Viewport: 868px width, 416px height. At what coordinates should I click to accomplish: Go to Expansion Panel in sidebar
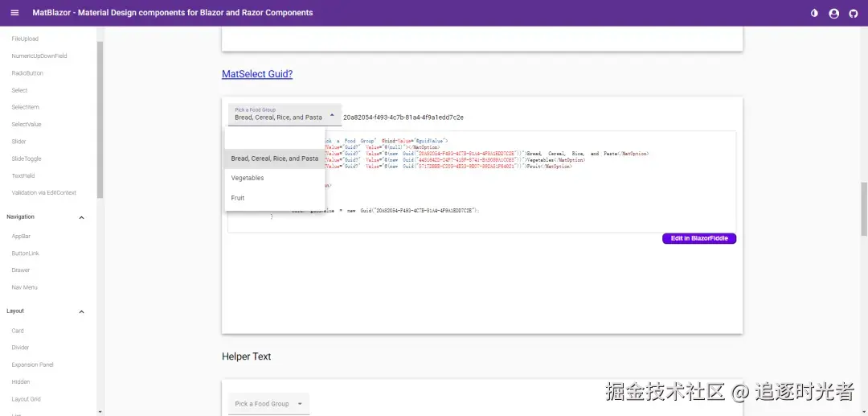point(33,365)
